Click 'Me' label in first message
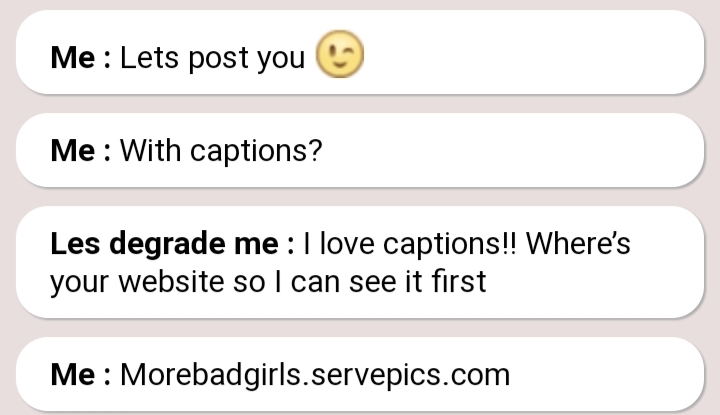Image resolution: width=720 pixels, height=415 pixels. click(72, 57)
